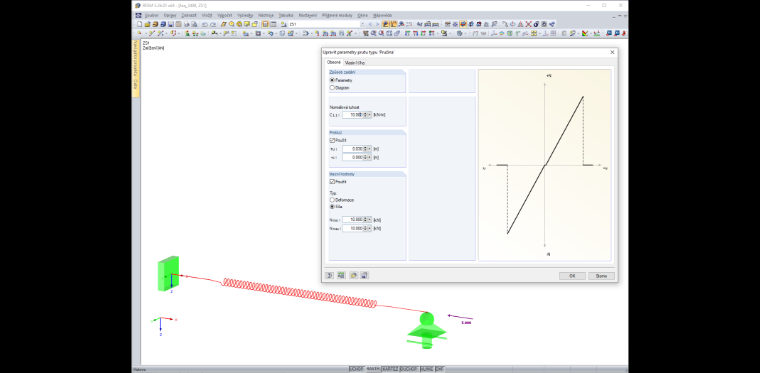Screen dimensions: 760x373
Task: Close the Upravit parametry dialog
Action: point(612,52)
